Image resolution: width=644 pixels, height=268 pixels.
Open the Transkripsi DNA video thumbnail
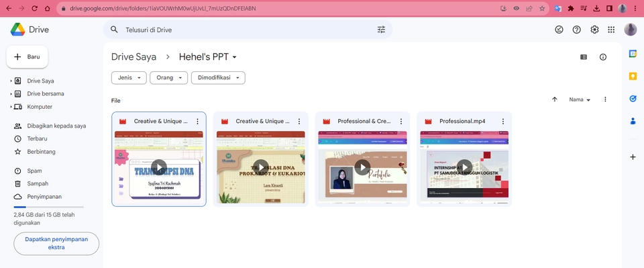[x=159, y=167]
